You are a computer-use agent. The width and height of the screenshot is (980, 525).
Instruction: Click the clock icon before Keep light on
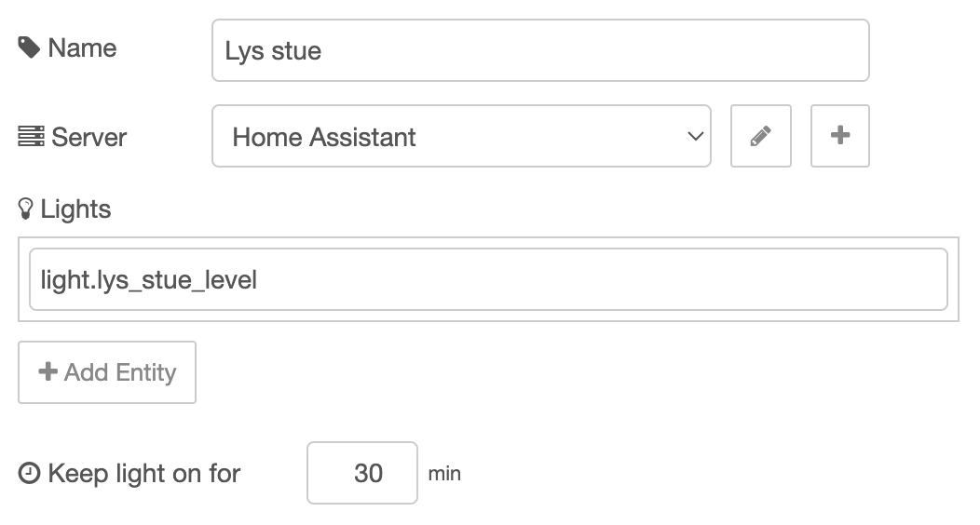30,474
